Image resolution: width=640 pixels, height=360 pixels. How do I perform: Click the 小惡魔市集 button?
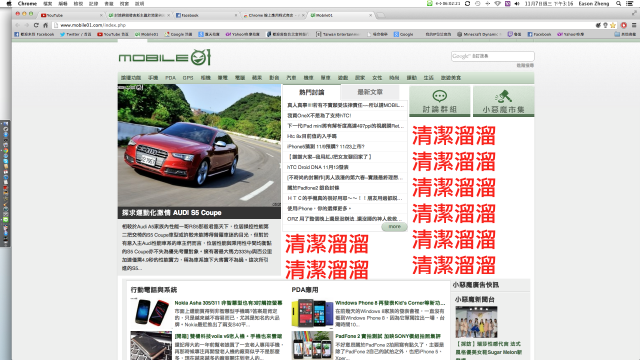(x=503, y=101)
